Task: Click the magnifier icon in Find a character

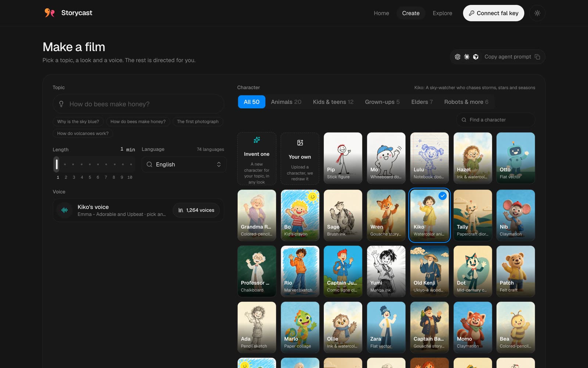Action: [x=464, y=120]
